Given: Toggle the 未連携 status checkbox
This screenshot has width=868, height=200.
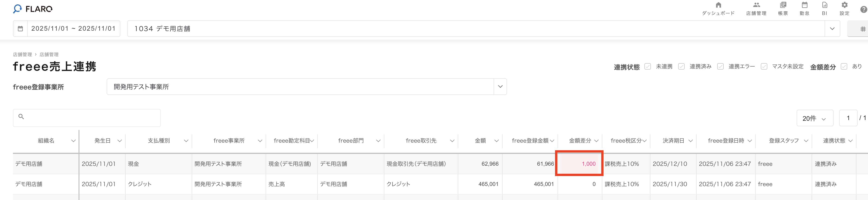Looking at the screenshot, I should tap(647, 67).
